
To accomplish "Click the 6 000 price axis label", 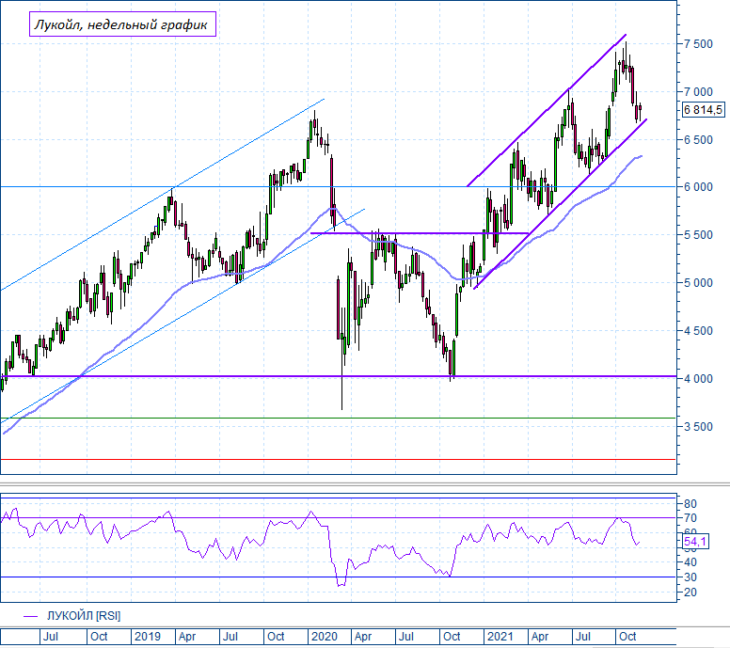I will [x=698, y=187].
